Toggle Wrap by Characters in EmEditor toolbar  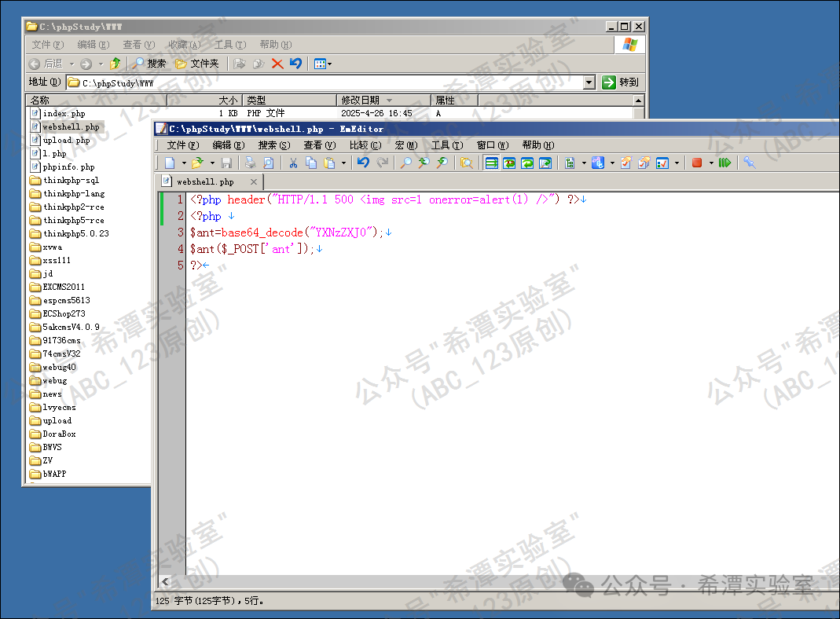(509, 163)
